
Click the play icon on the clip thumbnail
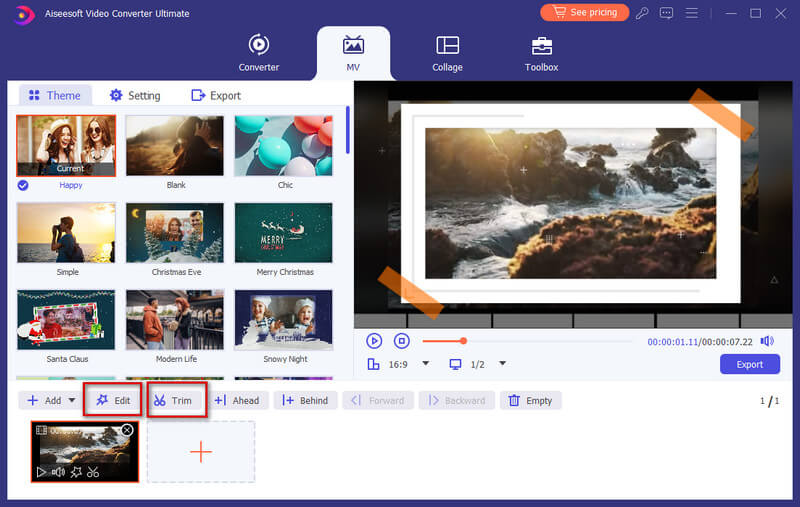click(41, 472)
